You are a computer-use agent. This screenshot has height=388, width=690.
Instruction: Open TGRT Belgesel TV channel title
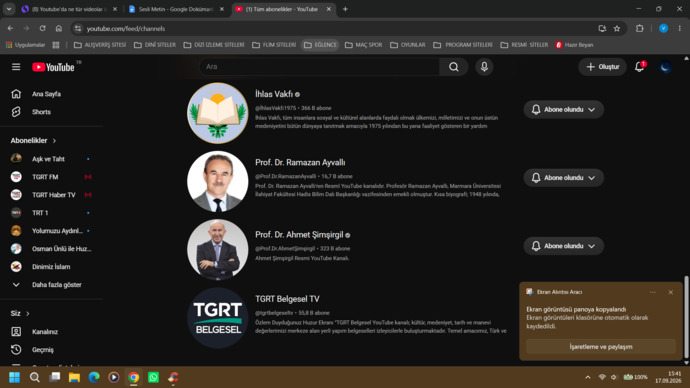point(287,299)
